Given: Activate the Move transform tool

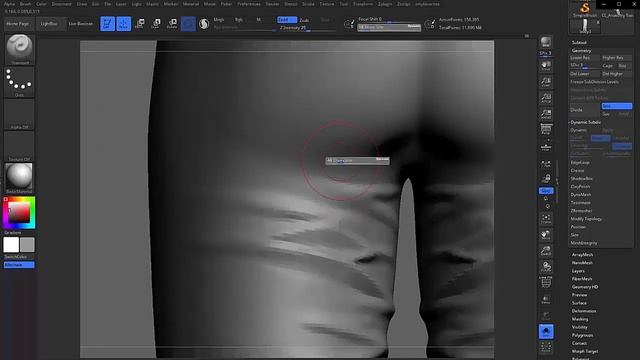Looking at the screenshot, I should (x=140, y=24).
